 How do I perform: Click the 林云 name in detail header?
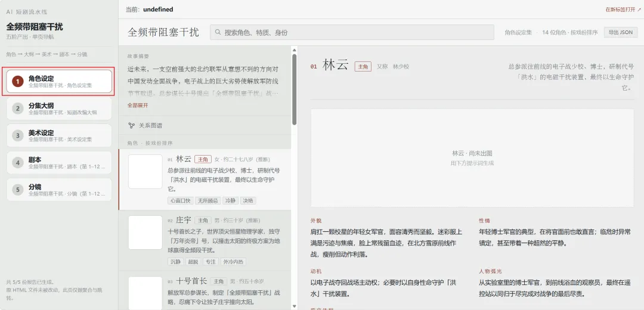pyautogui.click(x=335, y=66)
